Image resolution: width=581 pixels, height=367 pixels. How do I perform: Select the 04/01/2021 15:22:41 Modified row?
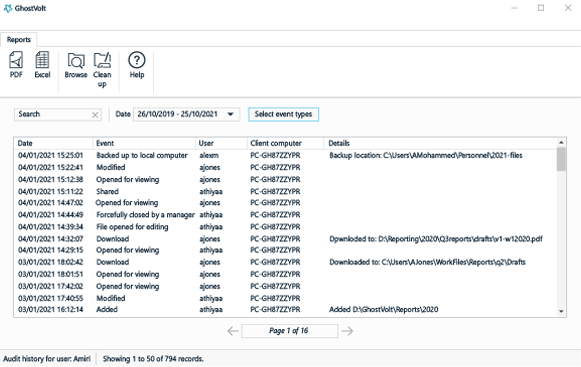[285, 168]
